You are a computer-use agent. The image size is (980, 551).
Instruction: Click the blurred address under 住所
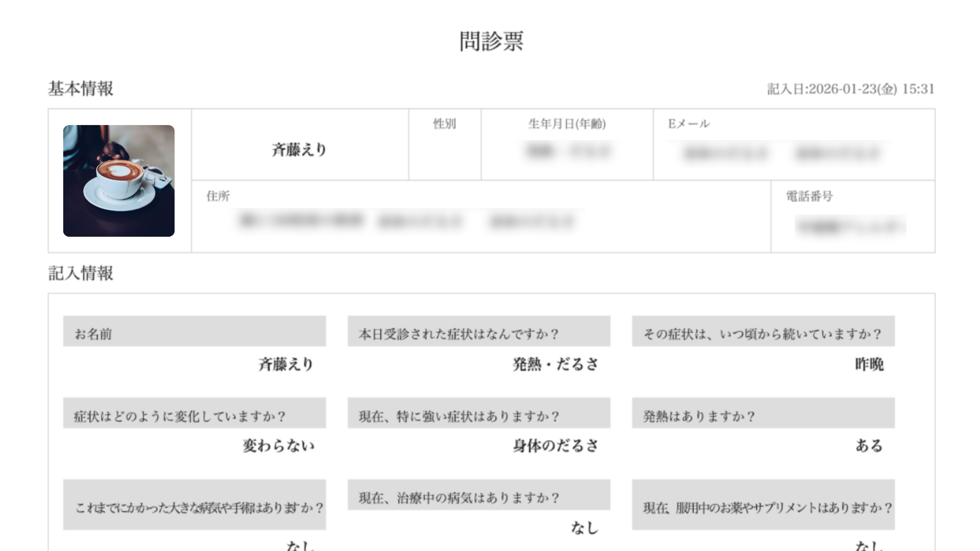coord(406,220)
